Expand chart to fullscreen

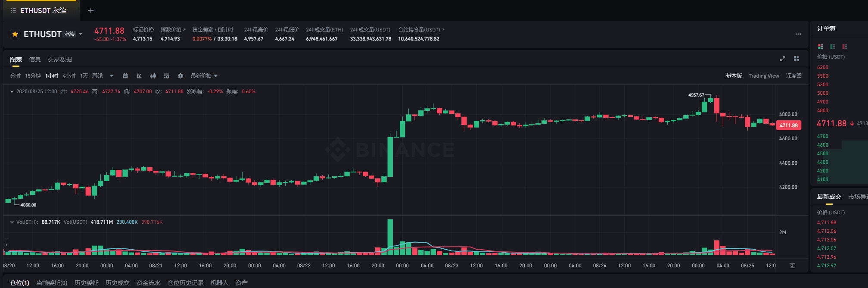click(783, 59)
